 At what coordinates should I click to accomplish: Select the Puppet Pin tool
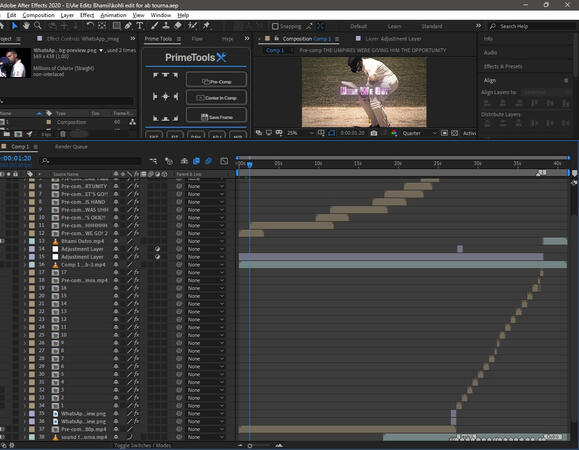(206, 26)
